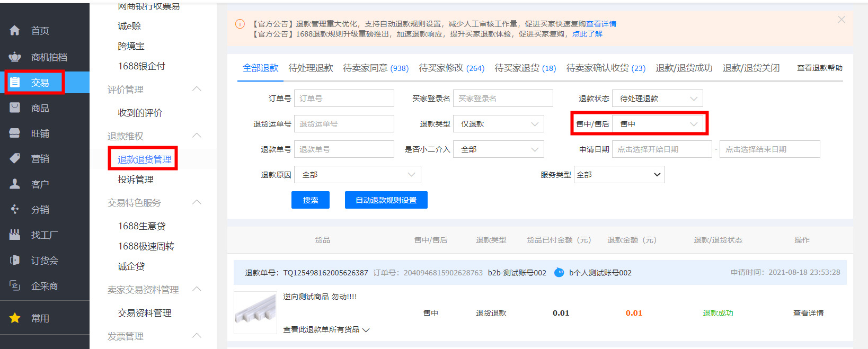Open 找工厂 factory icon in sidebar
Viewport: 868px width, 349px height.
tap(15, 235)
